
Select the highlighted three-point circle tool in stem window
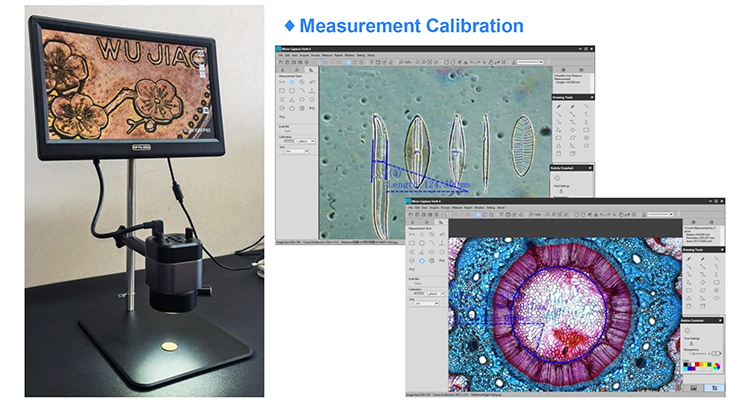[x=422, y=261]
